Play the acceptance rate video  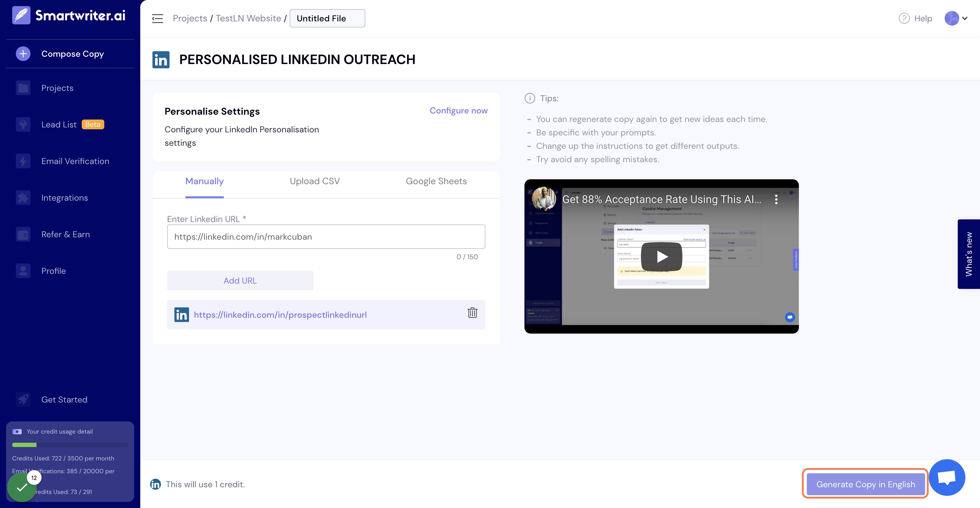pos(661,257)
